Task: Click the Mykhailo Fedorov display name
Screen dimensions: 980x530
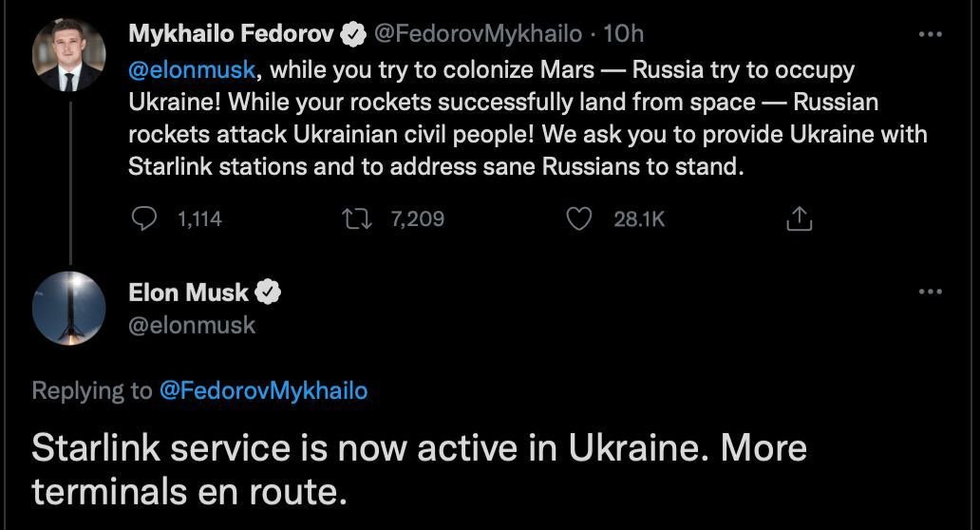Action: click(232, 34)
